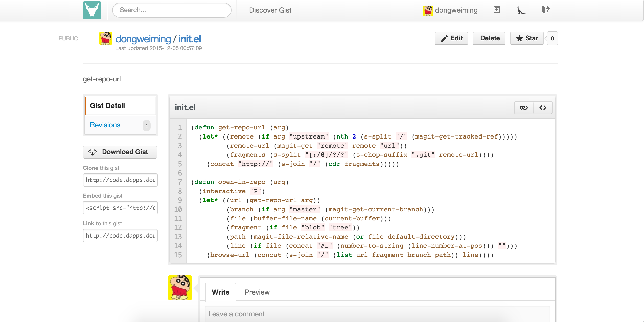
Task: Click the PUBLIC label
Action: coord(68,38)
